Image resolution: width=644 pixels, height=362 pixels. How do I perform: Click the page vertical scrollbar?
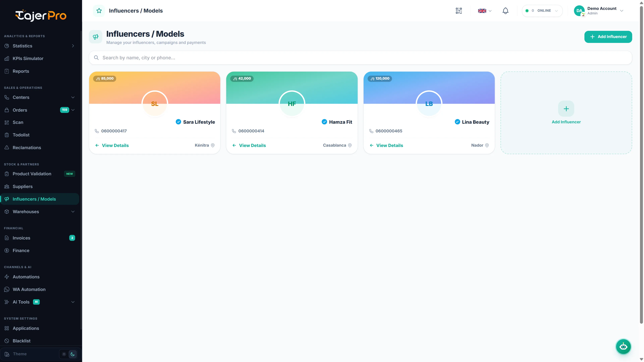[641, 165]
